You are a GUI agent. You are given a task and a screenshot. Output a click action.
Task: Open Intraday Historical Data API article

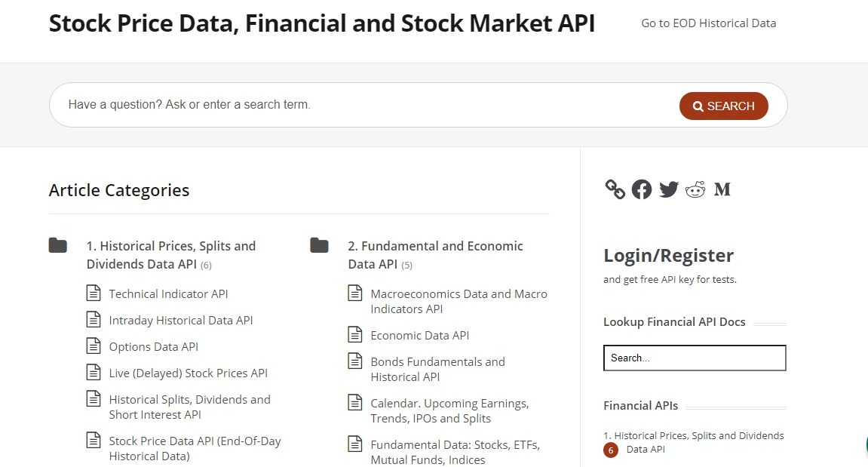pos(181,320)
